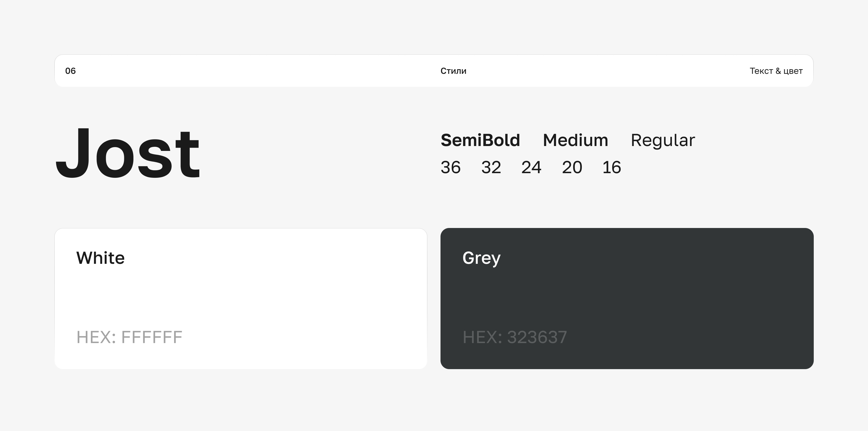
Task: Select font size 32
Action: 491,167
